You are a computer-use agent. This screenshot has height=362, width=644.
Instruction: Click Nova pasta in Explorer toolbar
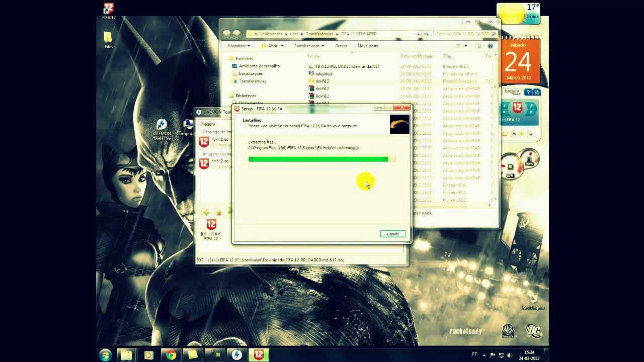(x=368, y=46)
